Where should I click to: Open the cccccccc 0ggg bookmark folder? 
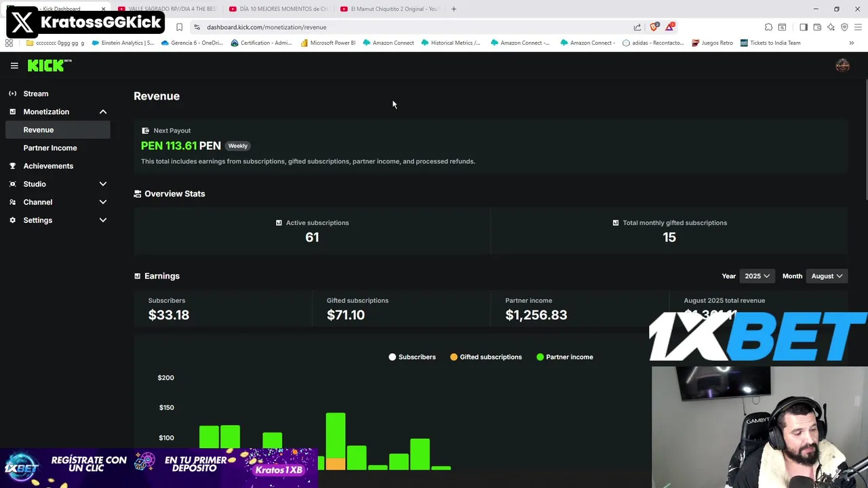pyautogui.click(x=55, y=43)
